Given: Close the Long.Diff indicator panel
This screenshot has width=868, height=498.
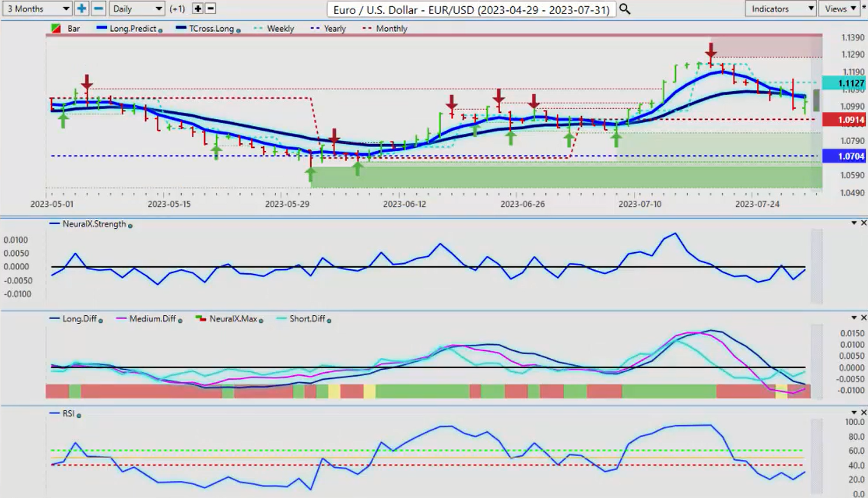Looking at the screenshot, I should coord(863,318).
